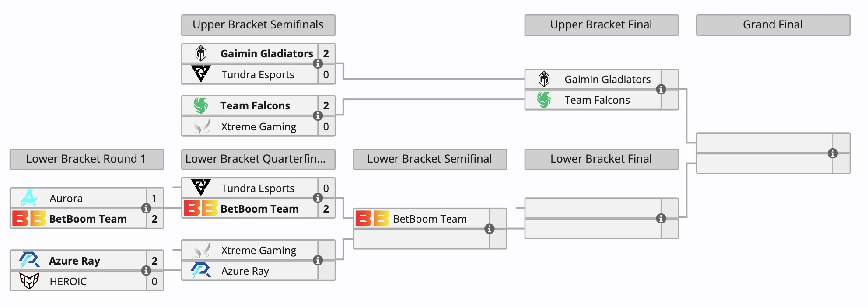This screenshot has height=307, width=868.
Task: Open info icon for Upper Bracket Final match
Action: tap(661, 90)
